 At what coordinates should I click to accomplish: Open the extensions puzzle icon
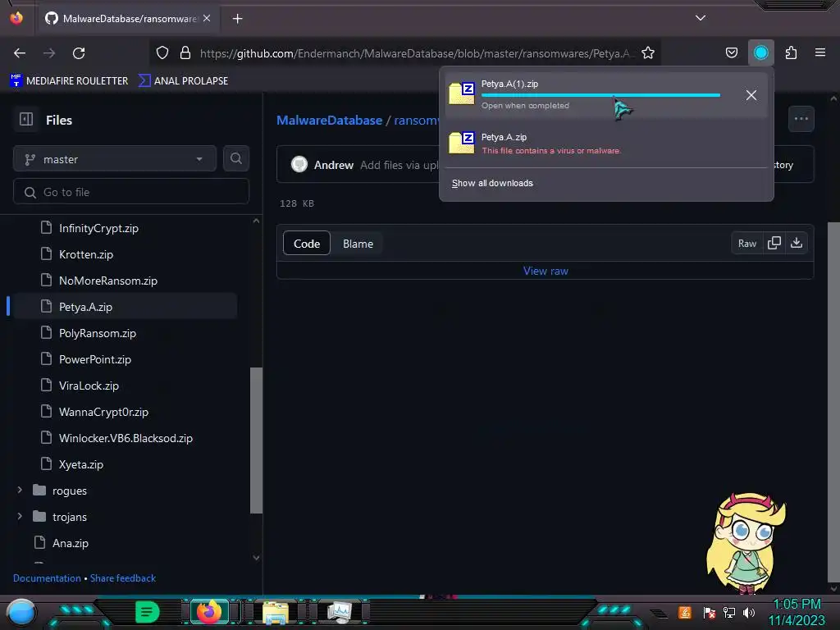pos(791,52)
